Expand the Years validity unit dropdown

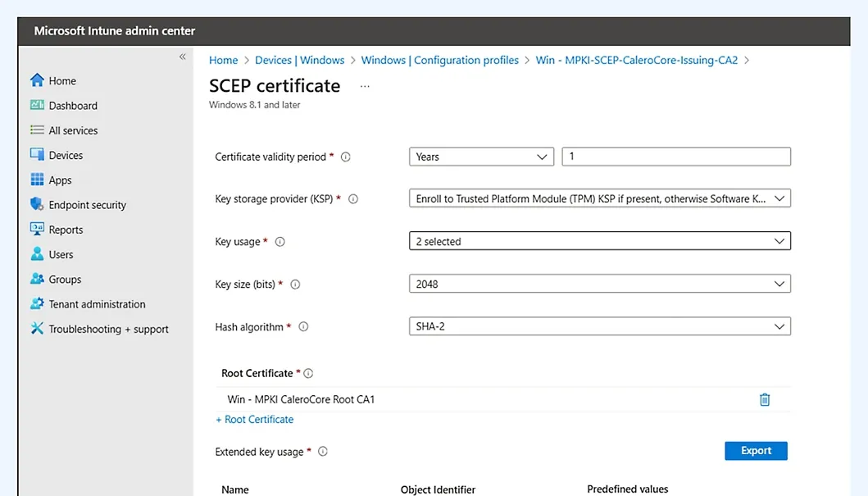[x=481, y=157]
